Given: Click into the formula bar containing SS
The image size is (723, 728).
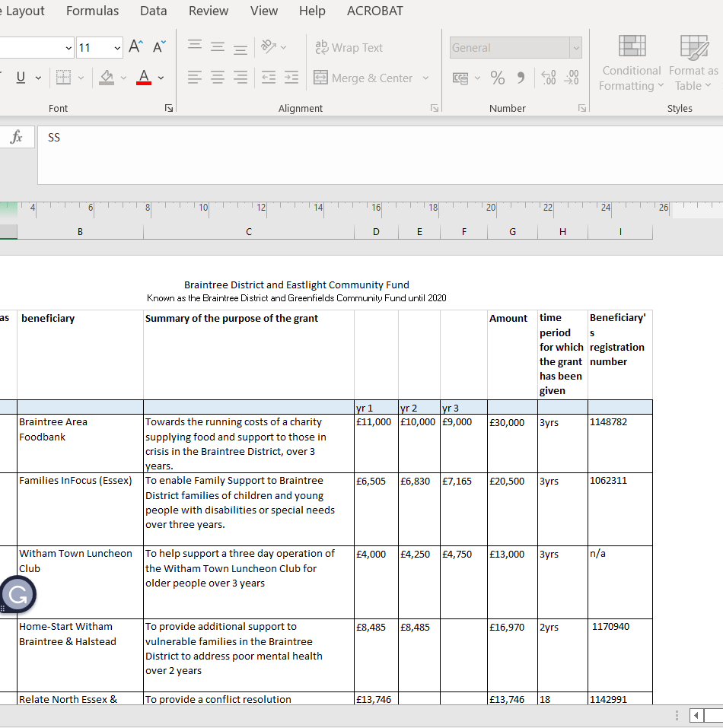Looking at the screenshot, I should click(x=380, y=155).
